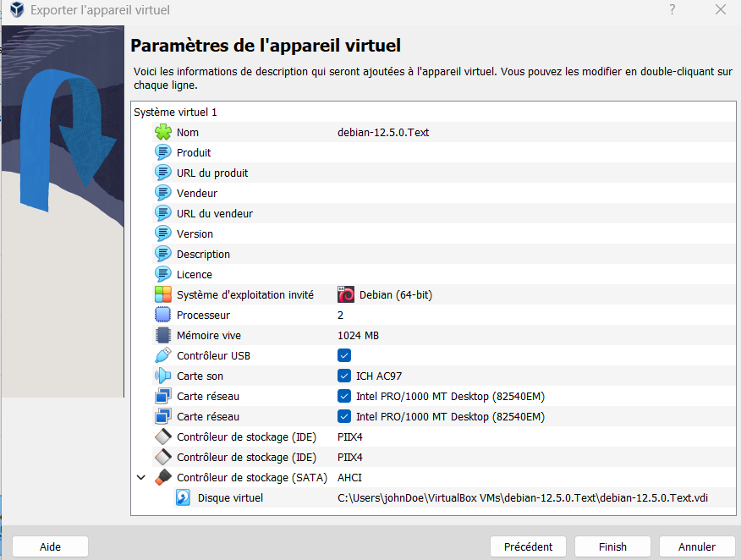
Task: Click the Mémoire vive RAM icon
Action: click(163, 335)
